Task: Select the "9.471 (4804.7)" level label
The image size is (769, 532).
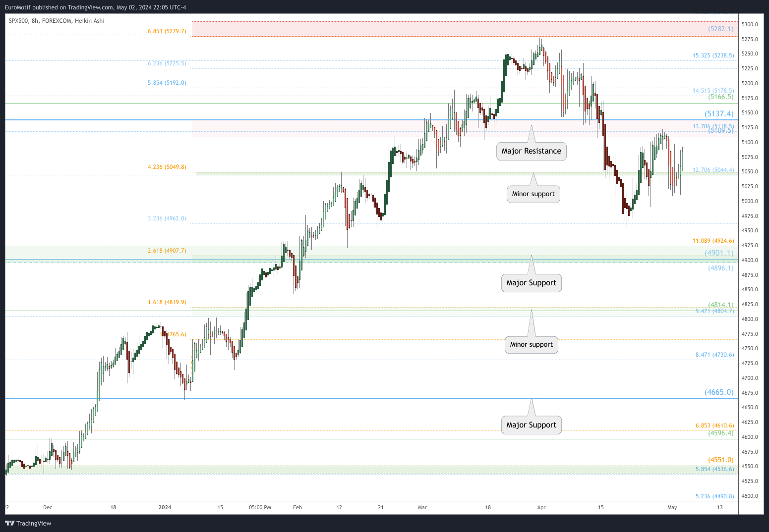Action: point(714,311)
